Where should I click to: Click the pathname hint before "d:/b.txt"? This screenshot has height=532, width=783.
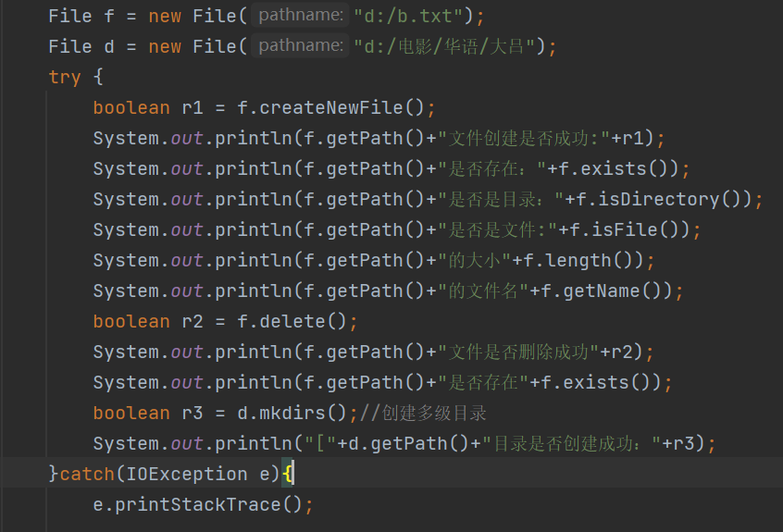point(299,16)
